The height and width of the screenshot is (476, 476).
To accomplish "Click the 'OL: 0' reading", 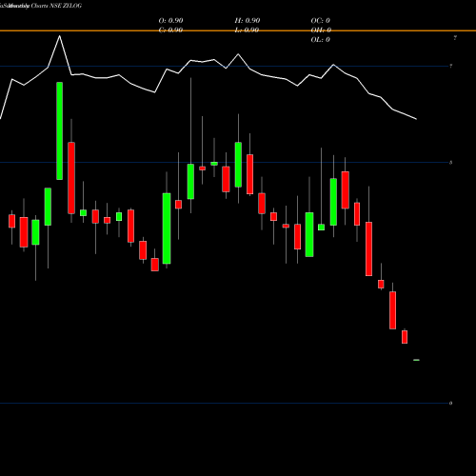I will point(321,40).
